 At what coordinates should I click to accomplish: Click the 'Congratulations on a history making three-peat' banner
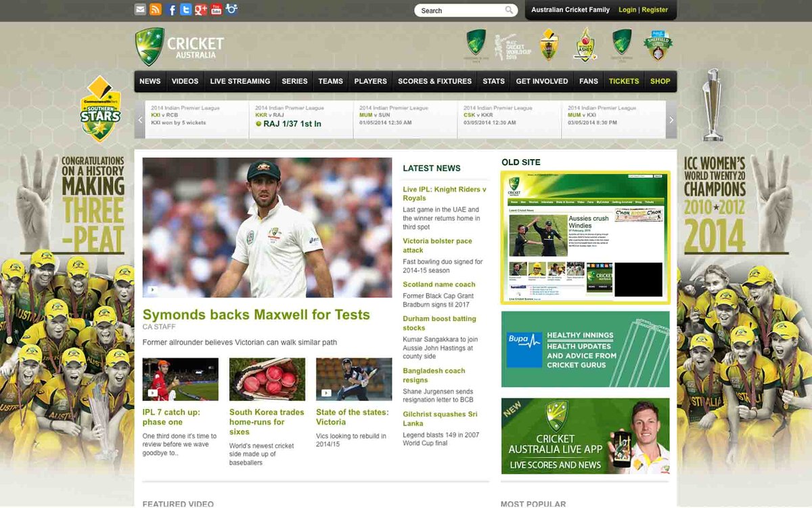coord(93,203)
